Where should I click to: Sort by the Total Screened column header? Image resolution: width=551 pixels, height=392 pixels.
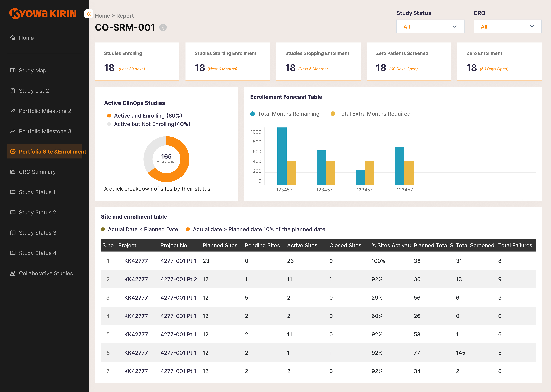[475, 245]
